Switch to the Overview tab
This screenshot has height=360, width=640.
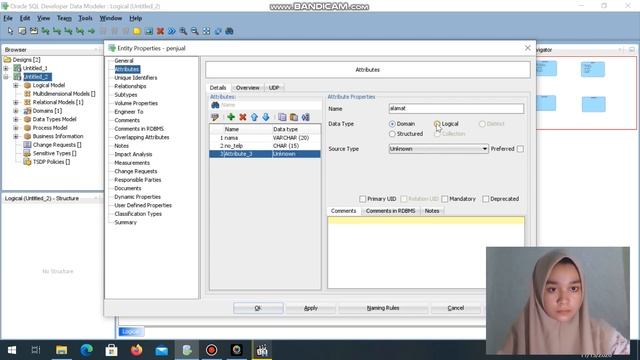[x=247, y=88]
